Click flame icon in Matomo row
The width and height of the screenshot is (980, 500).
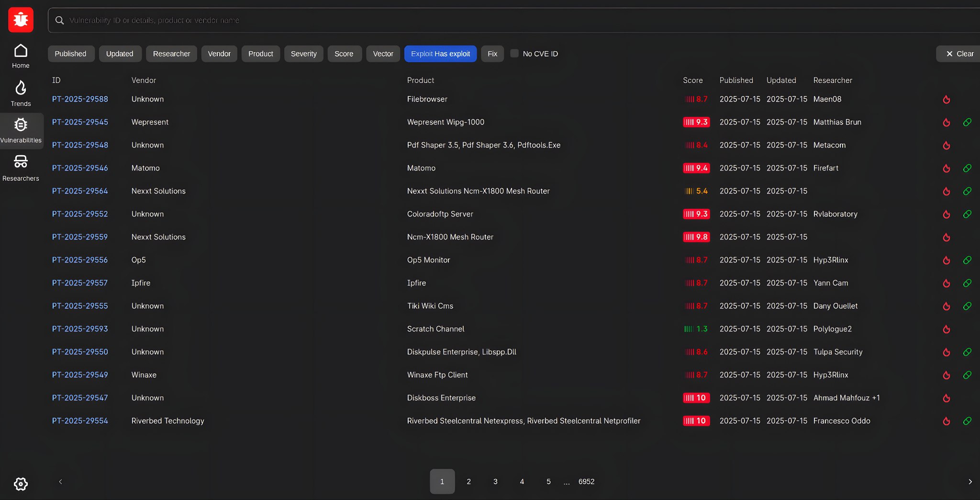pyautogui.click(x=946, y=168)
